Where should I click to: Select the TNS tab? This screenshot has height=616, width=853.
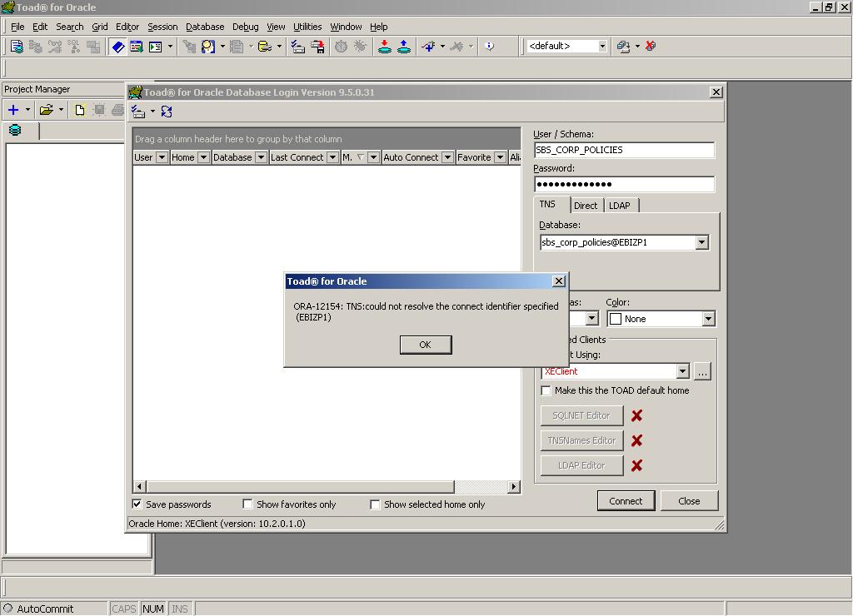pos(548,205)
